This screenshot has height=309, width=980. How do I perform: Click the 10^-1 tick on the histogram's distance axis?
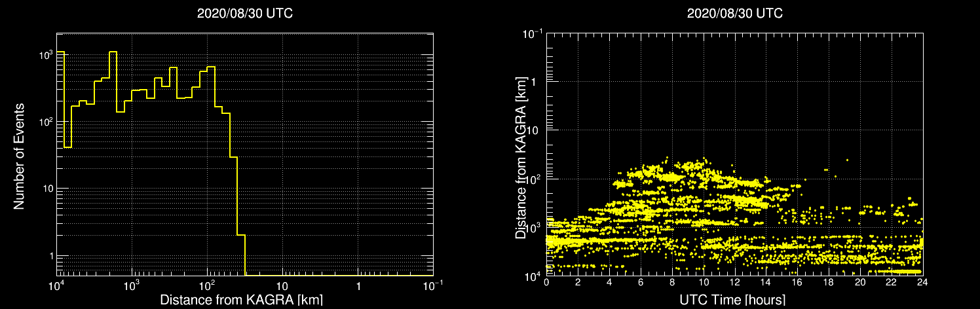(432, 285)
